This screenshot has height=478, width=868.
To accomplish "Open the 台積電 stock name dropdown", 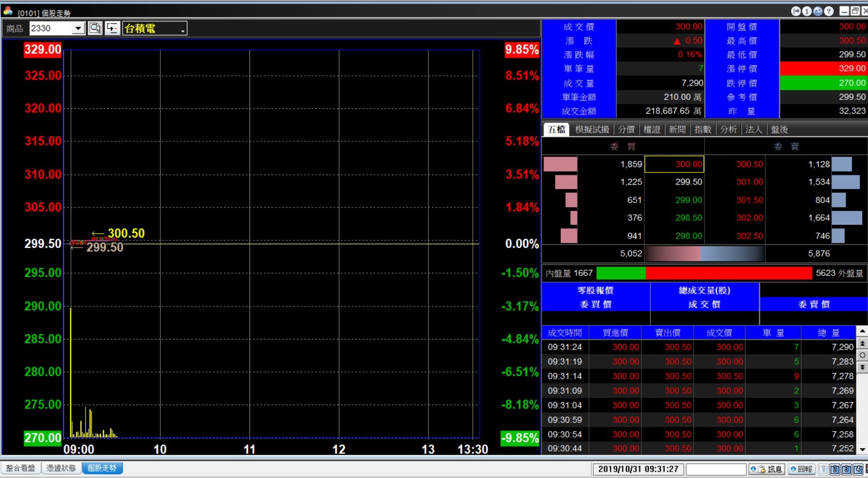I will point(182,29).
